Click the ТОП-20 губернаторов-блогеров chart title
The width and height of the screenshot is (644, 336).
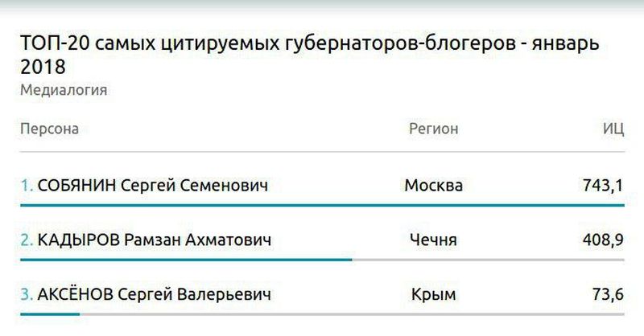coord(310,54)
